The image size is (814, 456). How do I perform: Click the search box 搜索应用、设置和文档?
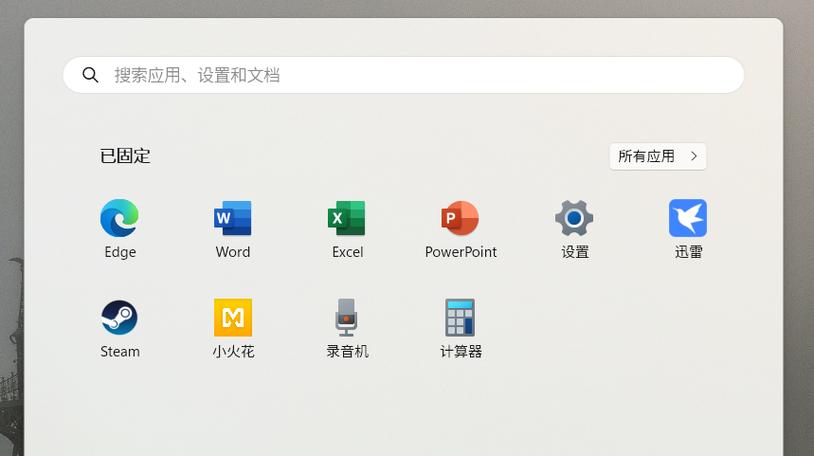pos(403,75)
